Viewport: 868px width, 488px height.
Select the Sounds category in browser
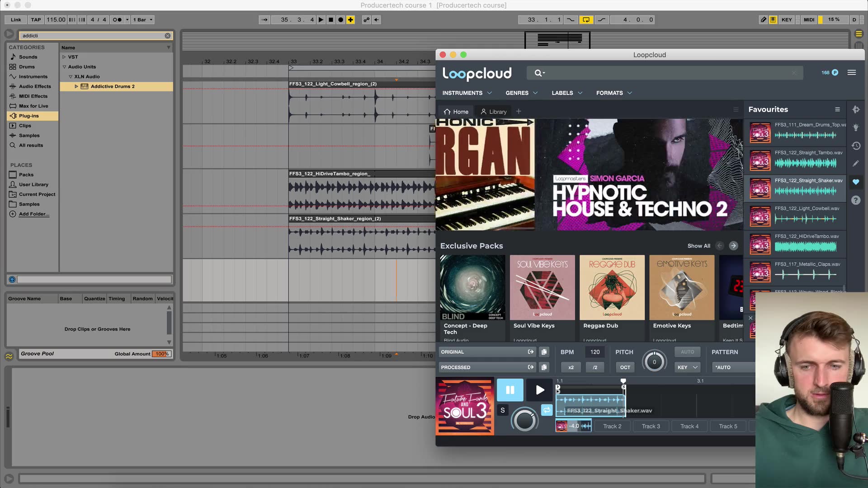pyautogui.click(x=28, y=57)
